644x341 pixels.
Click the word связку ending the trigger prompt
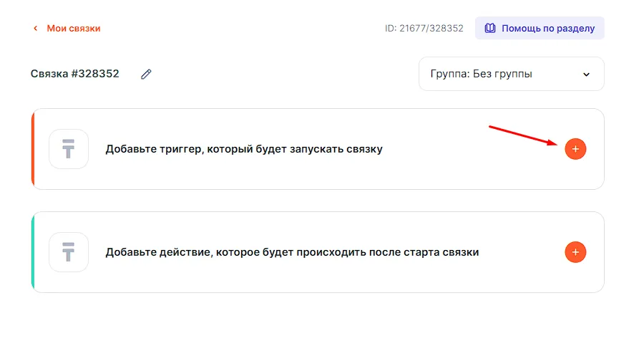[363, 149]
